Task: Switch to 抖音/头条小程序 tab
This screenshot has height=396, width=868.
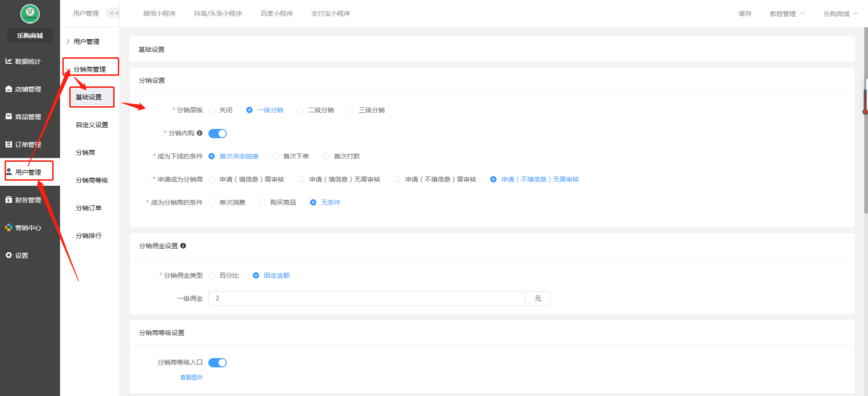Action: [218, 13]
